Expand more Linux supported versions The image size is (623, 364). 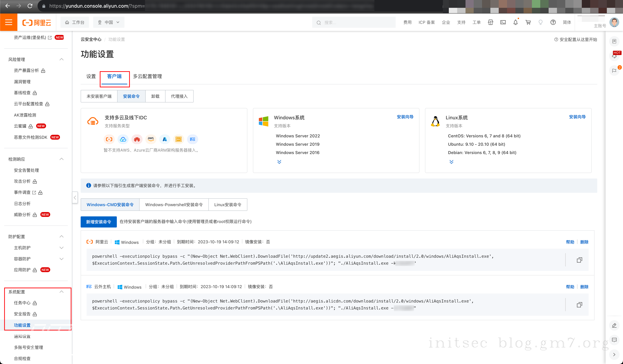451,162
